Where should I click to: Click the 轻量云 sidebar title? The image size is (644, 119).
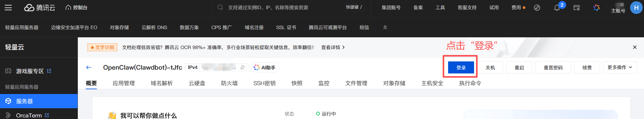(15, 47)
